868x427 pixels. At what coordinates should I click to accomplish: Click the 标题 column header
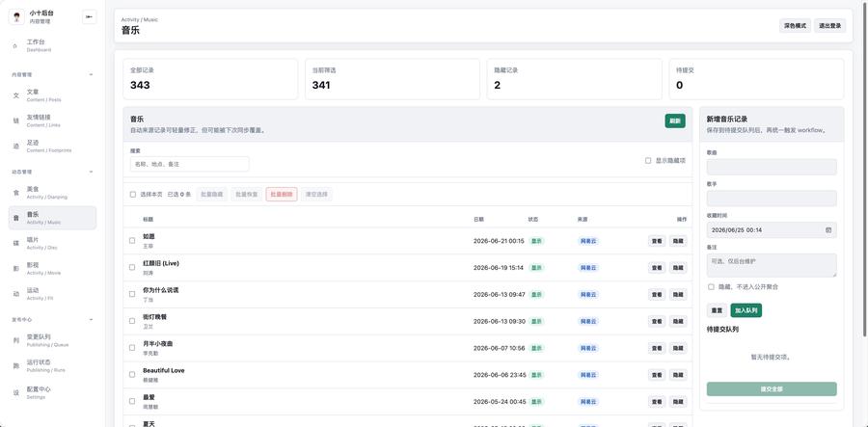148,219
